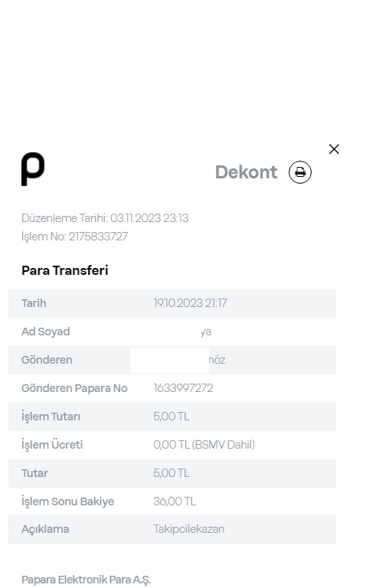Click the Düzenleme Tarihi 03.11.2023 line
Viewport: 389px width, 588px height.
point(105,218)
